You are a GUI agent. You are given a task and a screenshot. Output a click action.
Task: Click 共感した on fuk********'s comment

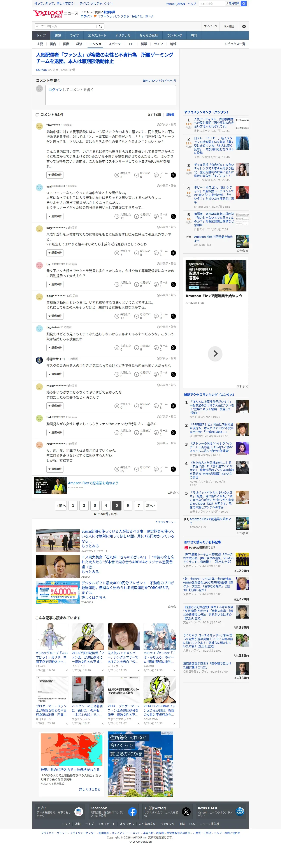123,433
